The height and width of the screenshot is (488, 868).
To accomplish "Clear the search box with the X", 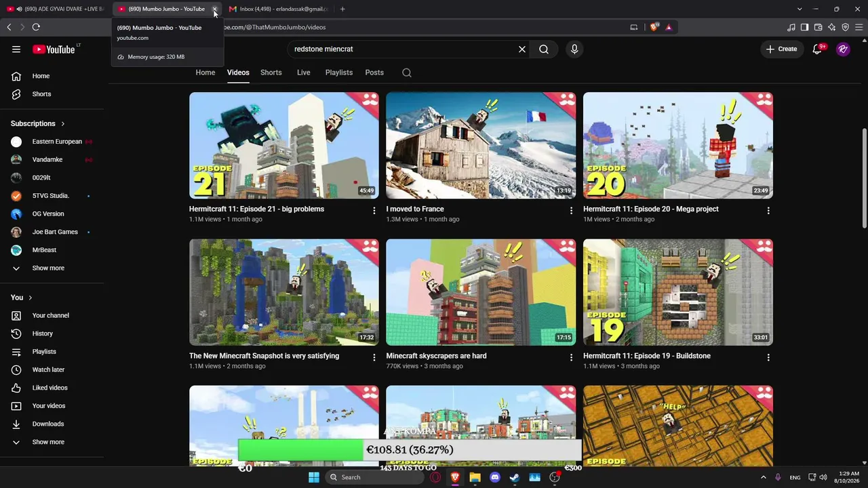I will 522,49.
